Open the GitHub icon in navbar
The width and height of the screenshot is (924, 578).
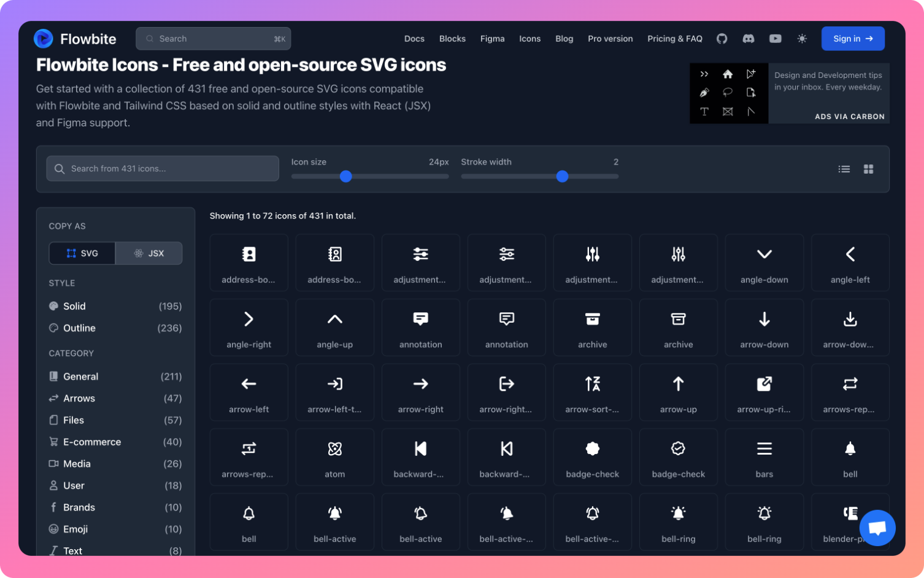point(722,39)
